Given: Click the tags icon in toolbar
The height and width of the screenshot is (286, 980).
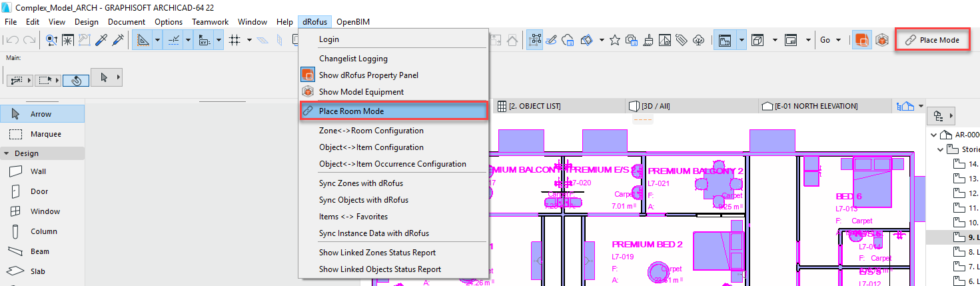Looking at the screenshot, I should 681,40.
